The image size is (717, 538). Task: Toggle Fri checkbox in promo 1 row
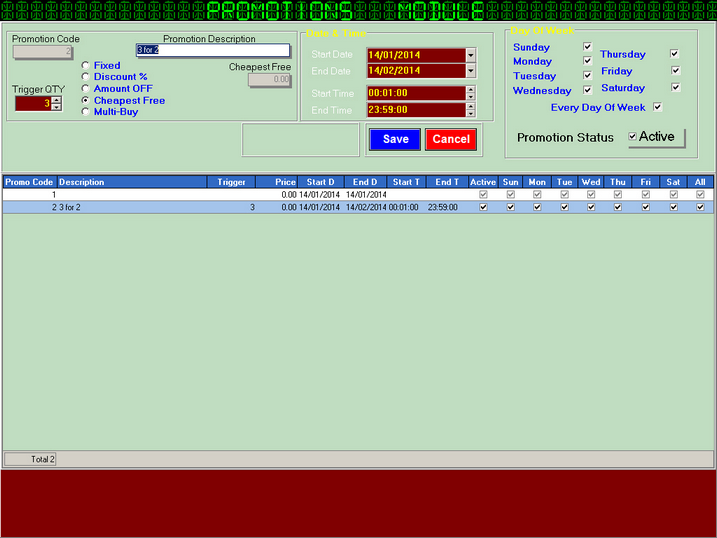(645, 194)
